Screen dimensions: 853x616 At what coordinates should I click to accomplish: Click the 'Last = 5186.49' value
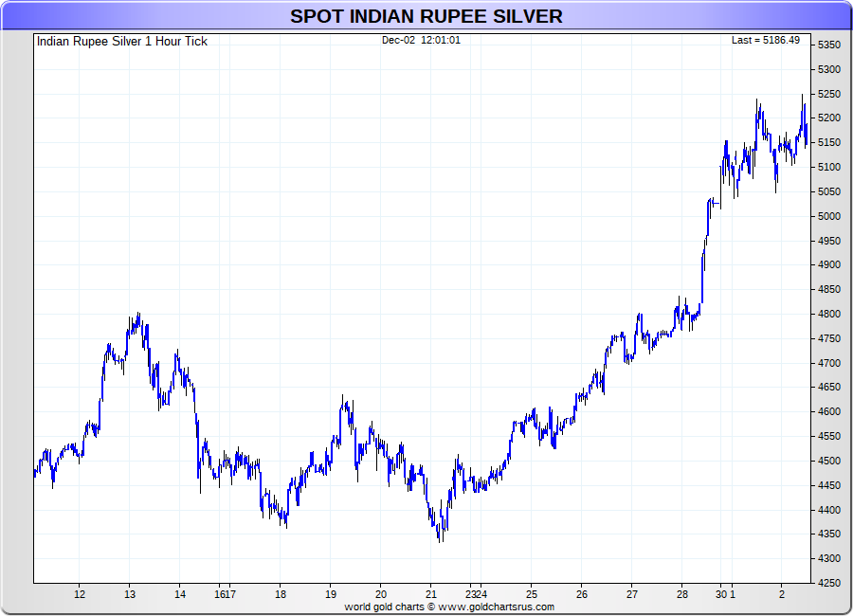pyautogui.click(x=766, y=40)
